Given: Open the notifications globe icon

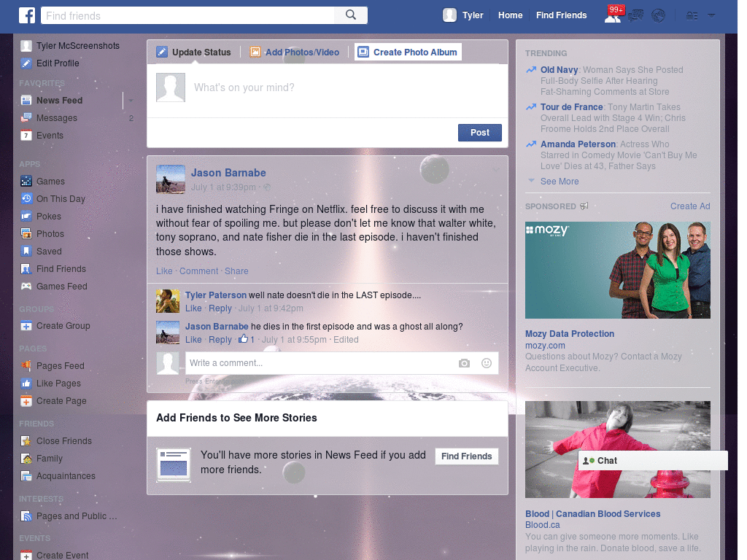Looking at the screenshot, I should coord(659,16).
